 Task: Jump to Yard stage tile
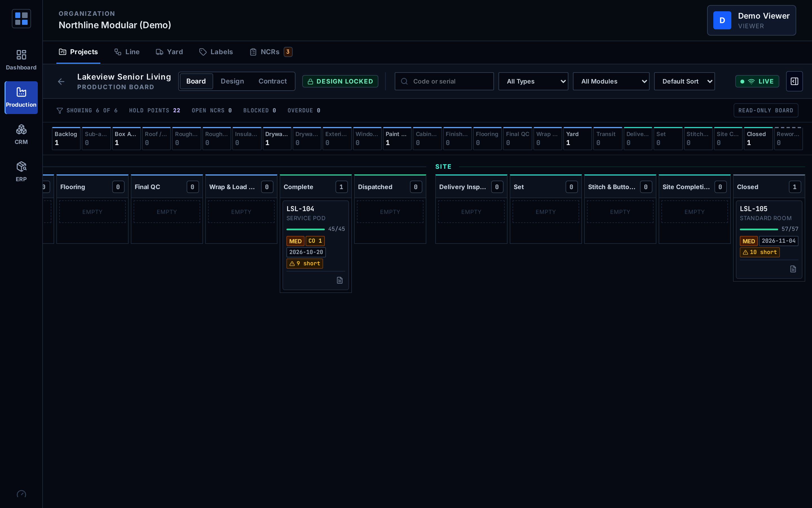[x=577, y=138]
